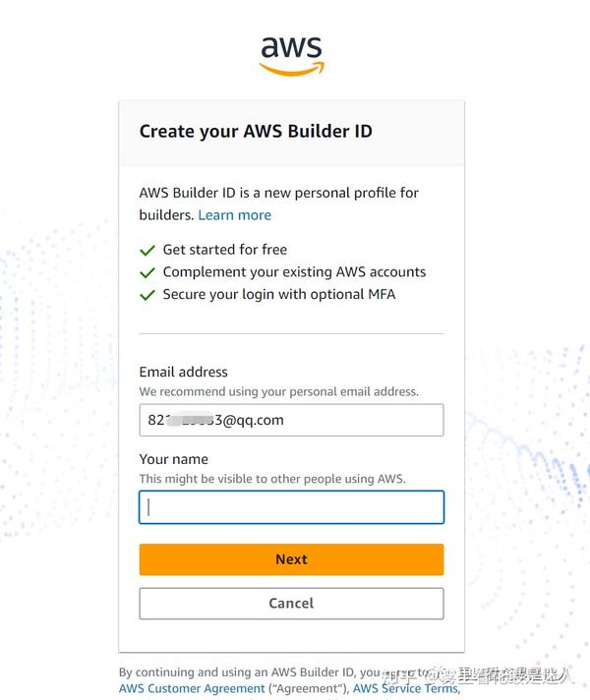Click the AWS logo at top
Screen dimensions: 590x700
[291, 55]
